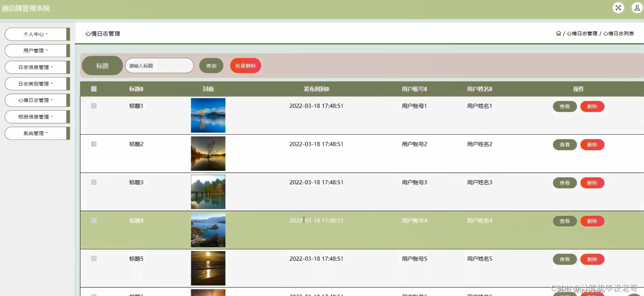
Task: Go to home via breadcrumb house icon
Action: click(x=559, y=33)
